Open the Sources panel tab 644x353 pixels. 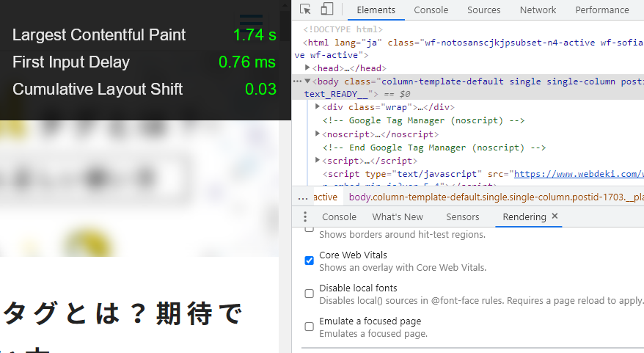click(483, 10)
